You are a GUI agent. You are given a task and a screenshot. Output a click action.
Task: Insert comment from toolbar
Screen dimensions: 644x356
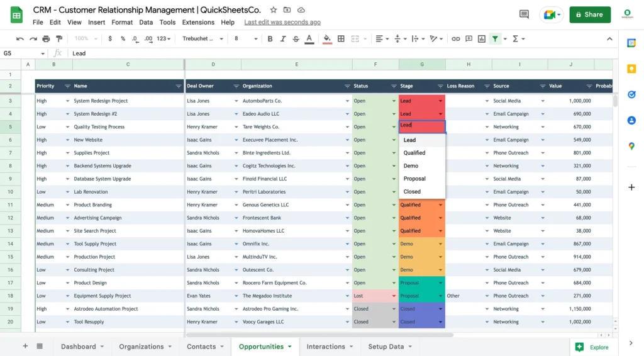pyautogui.click(x=469, y=38)
